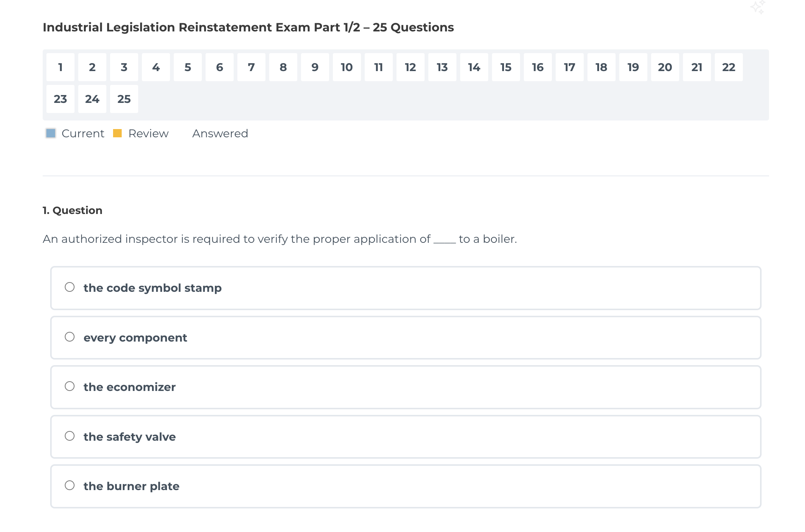Open question 25, the last one
This screenshot has width=805, height=532.
pos(124,99)
